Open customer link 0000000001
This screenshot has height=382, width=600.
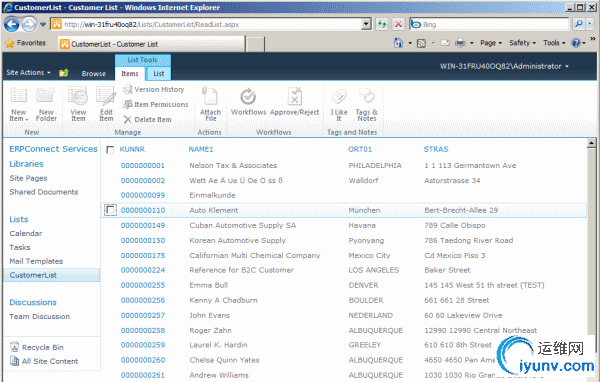(142, 165)
